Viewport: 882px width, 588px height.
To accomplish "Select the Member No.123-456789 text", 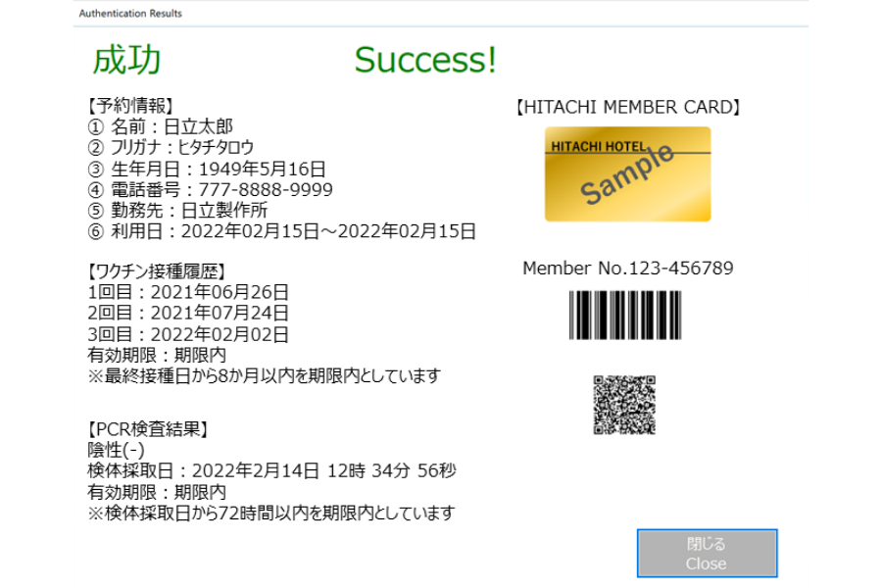I will click(x=628, y=268).
